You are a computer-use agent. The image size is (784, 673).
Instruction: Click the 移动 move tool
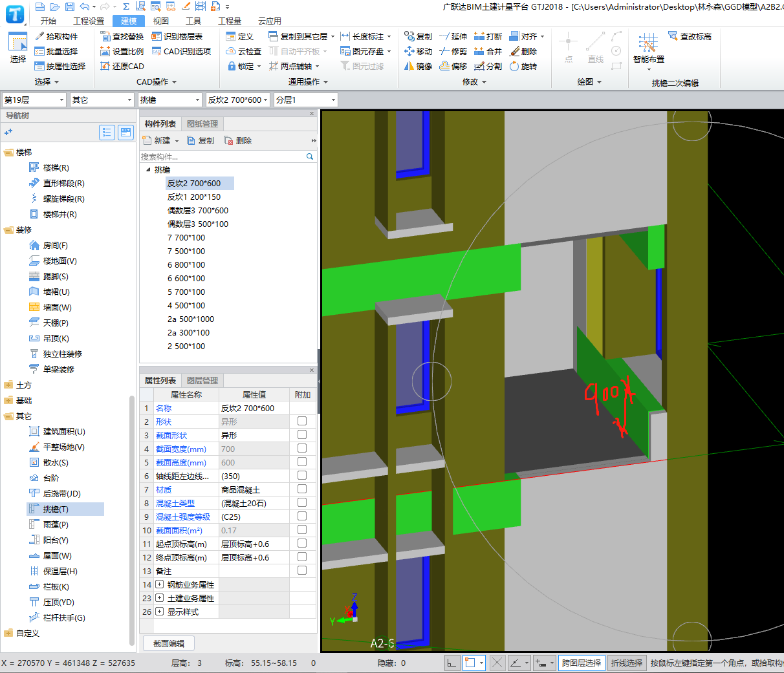pos(418,51)
